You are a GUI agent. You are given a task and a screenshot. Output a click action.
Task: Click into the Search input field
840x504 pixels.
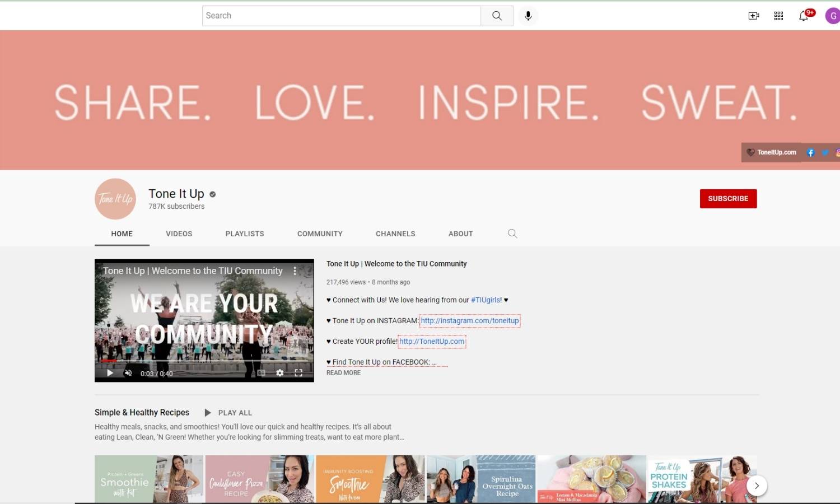click(342, 16)
